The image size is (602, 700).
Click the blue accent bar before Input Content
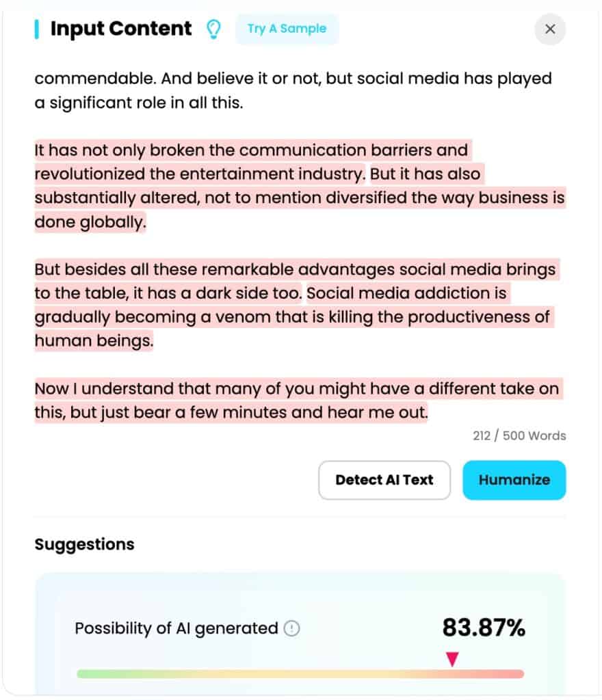point(38,29)
